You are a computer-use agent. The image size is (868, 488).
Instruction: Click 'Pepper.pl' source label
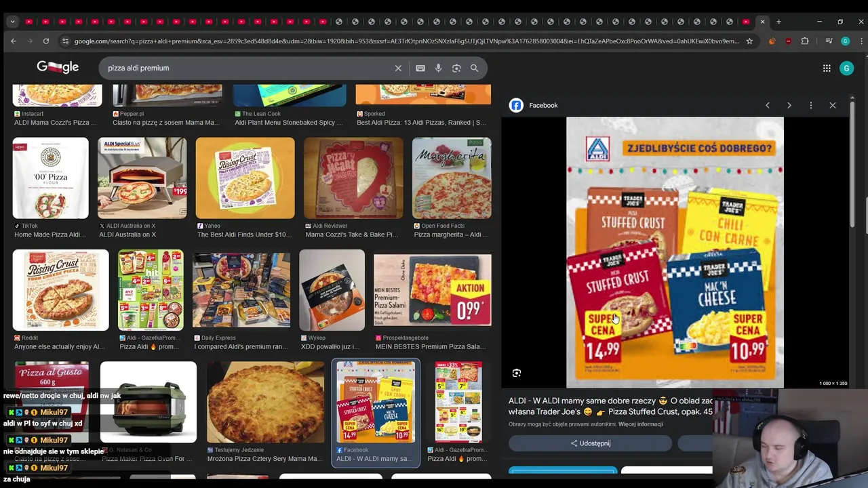[x=132, y=114]
